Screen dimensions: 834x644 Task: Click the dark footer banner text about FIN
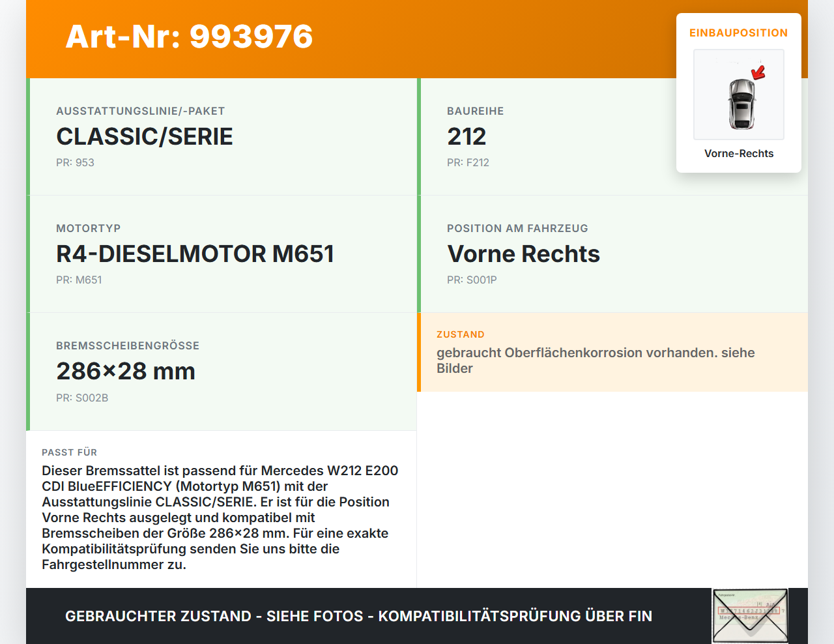[358, 616]
